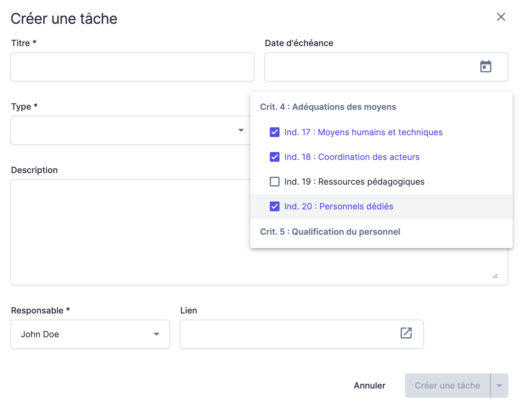Uncheck Ind. 17 Moyens humains et techniques
Screen dimensions: 520x420
click(275, 132)
